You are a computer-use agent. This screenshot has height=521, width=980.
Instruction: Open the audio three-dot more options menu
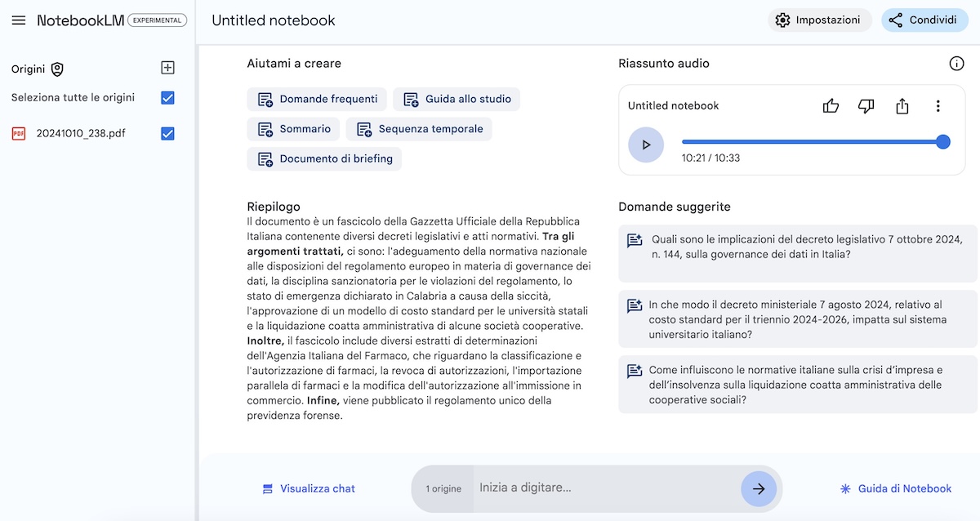(x=938, y=106)
